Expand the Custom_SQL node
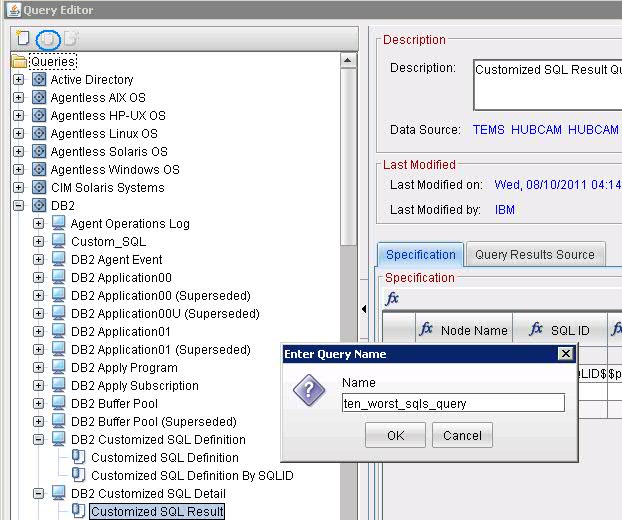Viewport: 622px width, 520px height. (38, 241)
